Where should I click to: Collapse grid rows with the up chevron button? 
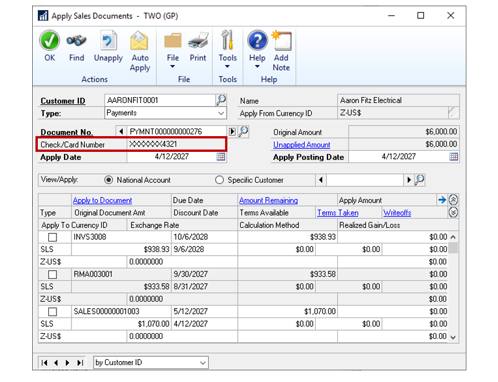pyautogui.click(x=453, y=200)
